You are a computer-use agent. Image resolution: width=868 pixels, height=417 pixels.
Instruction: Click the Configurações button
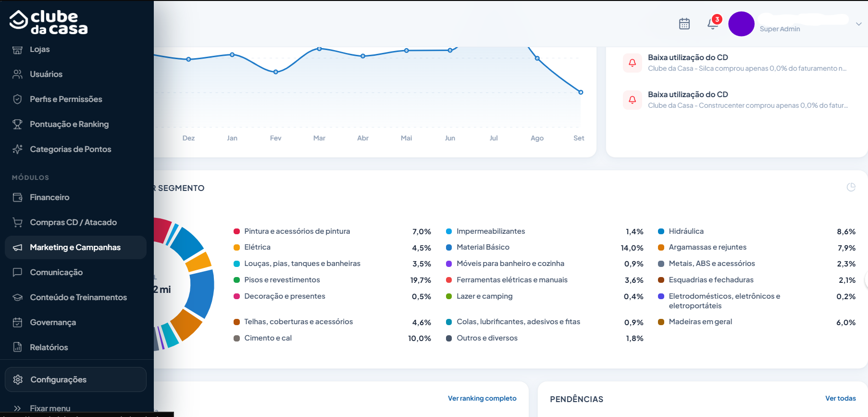click(x=75, y=379)
